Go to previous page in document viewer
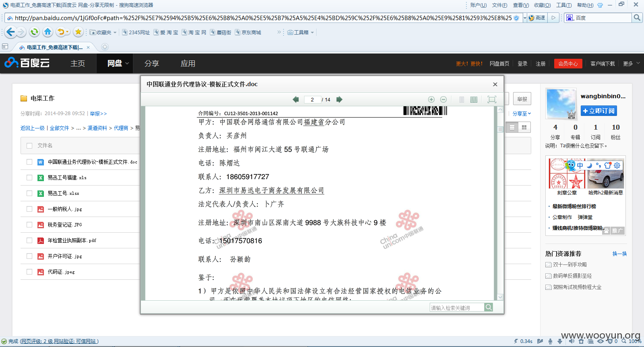The width and height of the screenshot is (644, 347). 296,99
